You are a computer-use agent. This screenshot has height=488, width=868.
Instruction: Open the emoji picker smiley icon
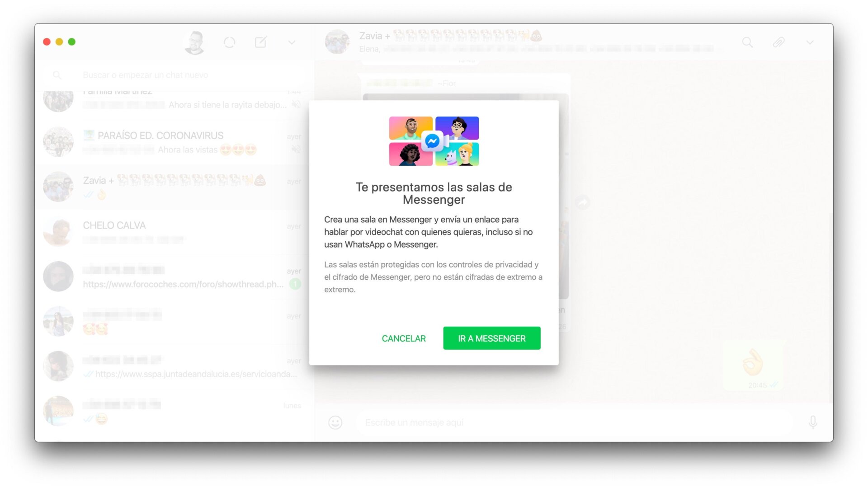coord(335,422)
